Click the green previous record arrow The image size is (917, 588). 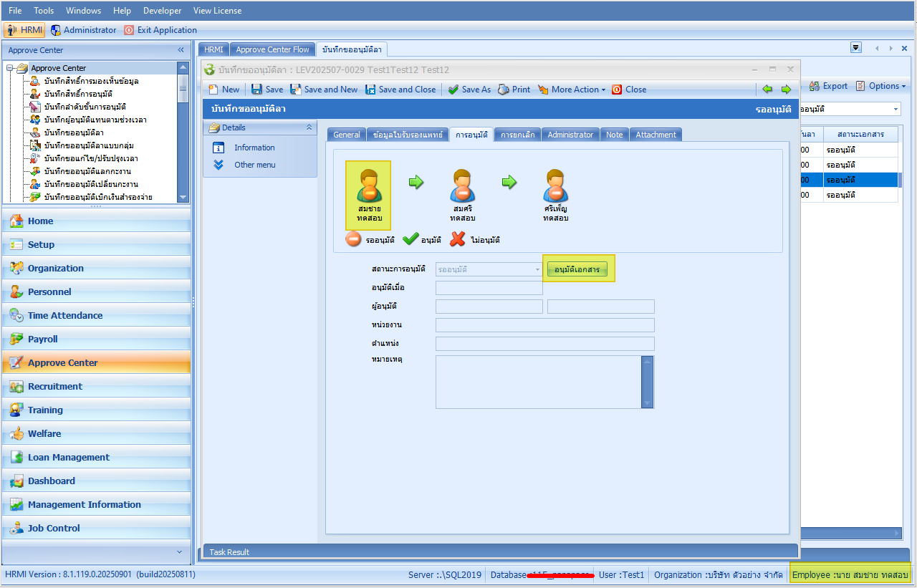767,90
